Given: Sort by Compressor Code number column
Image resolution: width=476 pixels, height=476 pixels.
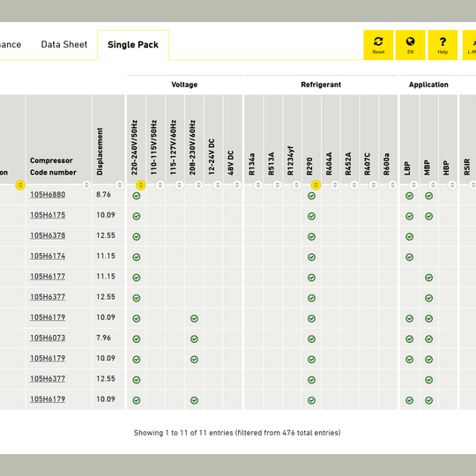Looking at the screenshot, I should coord(86,185).
